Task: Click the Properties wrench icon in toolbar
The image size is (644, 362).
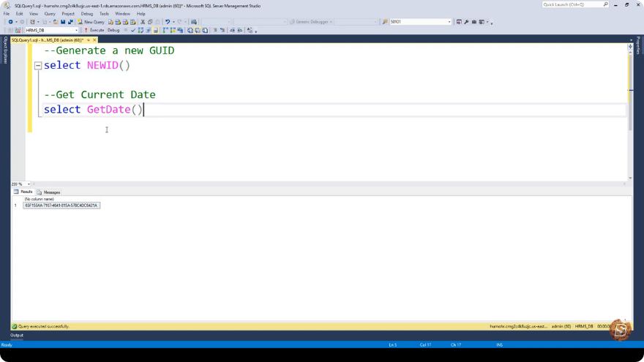Action: pyautogui.click(x=466, y=22)
